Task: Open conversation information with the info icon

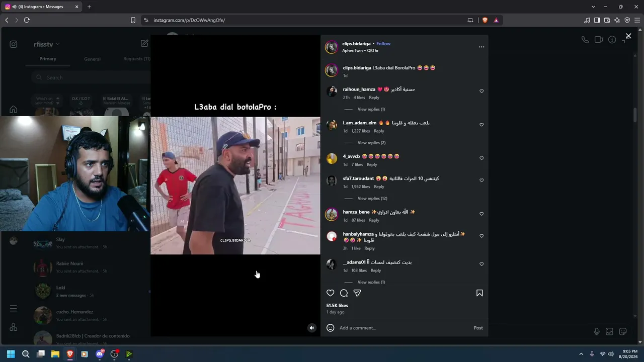Action: (x=612, y=40)
